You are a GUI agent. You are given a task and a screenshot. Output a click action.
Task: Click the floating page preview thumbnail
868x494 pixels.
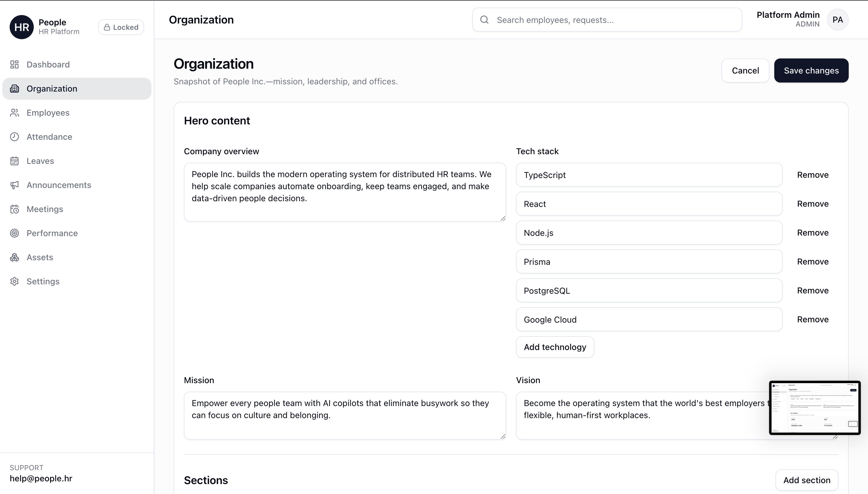[814, 408]
